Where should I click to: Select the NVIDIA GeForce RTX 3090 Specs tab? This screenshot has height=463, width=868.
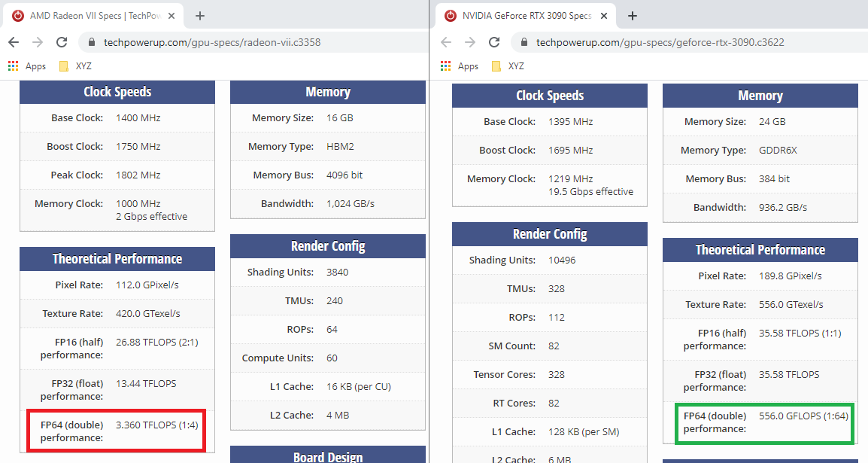point(527,16)
